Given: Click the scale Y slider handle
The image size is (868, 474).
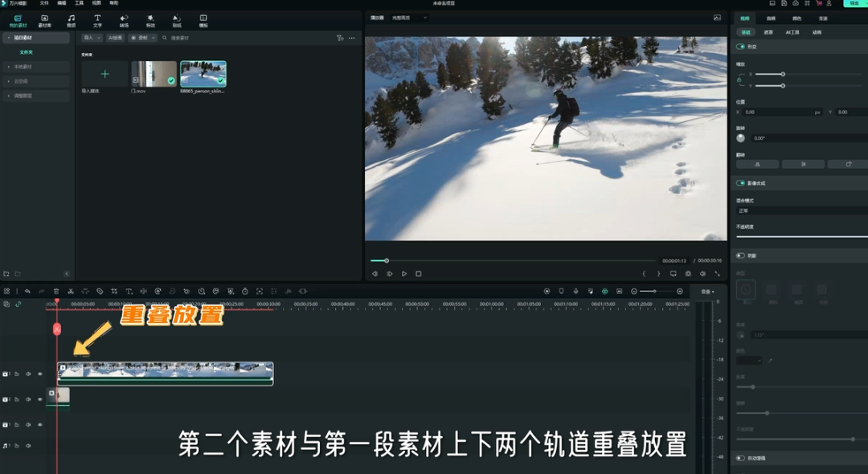Looking at the screenshot, I should (x=783, y=86).
